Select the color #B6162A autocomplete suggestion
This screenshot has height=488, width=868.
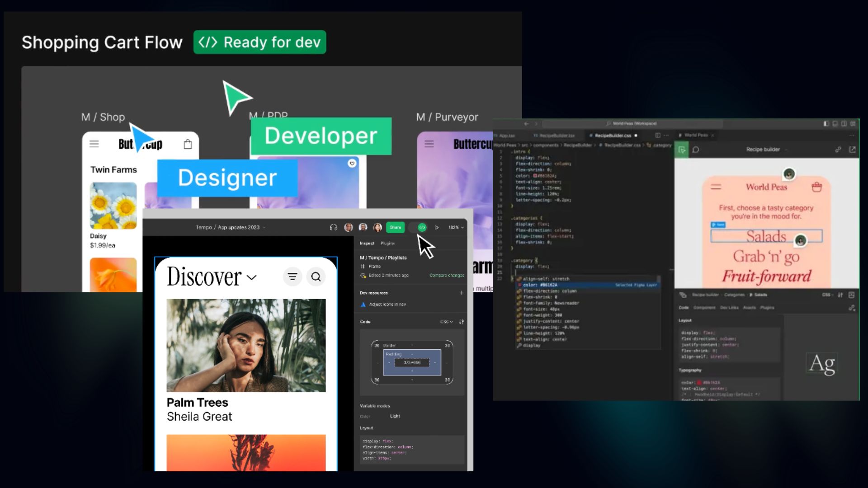541,285
